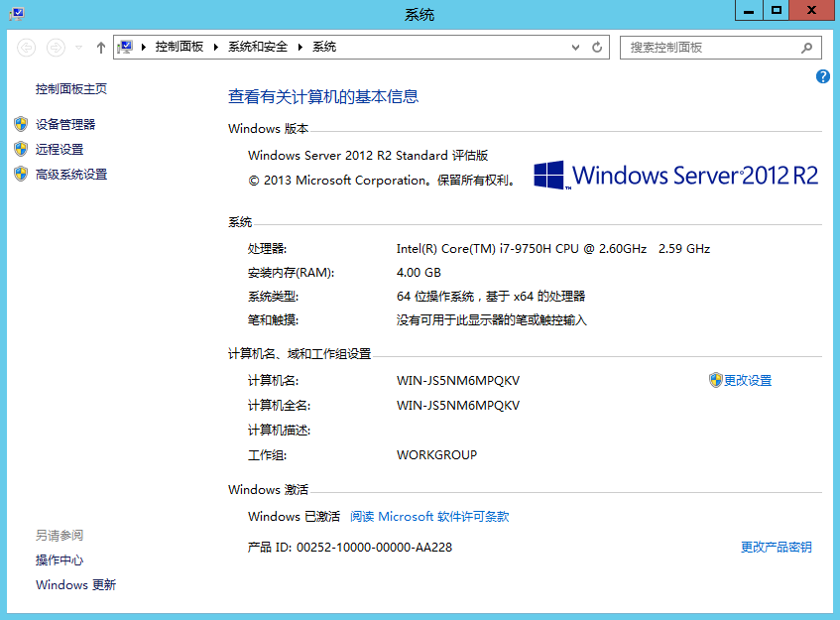Click processor text Intel(R) Core(TM) i7-9750H

pos(553,249)
